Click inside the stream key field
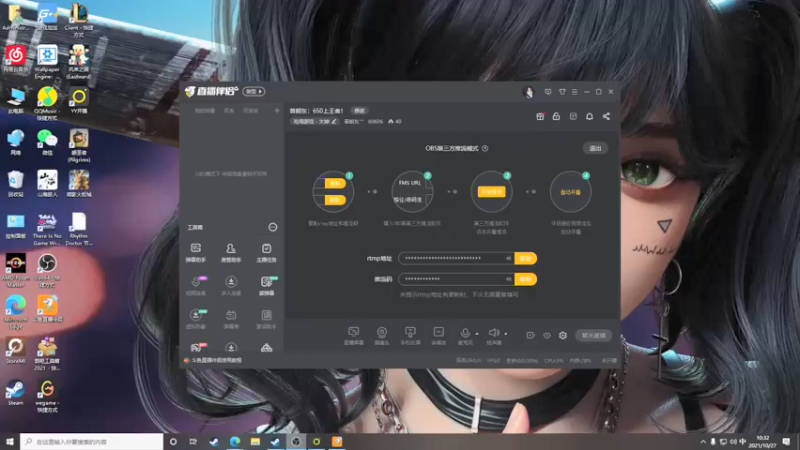This screenshot has height=450, width=800. coord(456,279)
